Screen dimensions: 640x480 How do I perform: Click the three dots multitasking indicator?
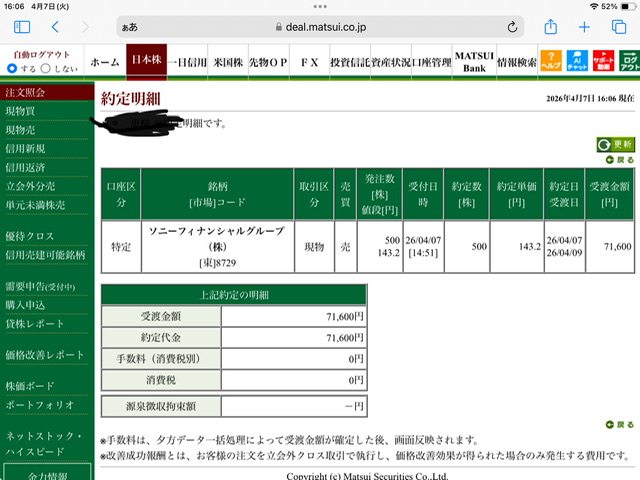320,7
